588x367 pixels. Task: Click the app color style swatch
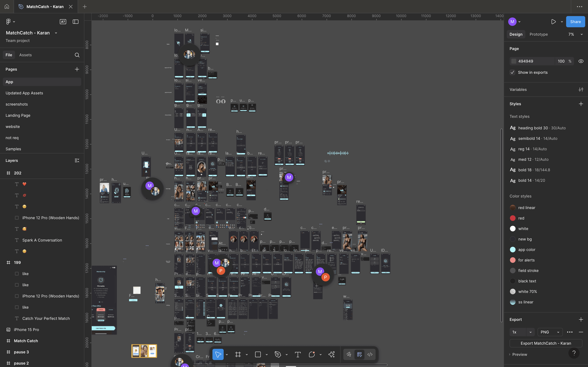[513, 250]
